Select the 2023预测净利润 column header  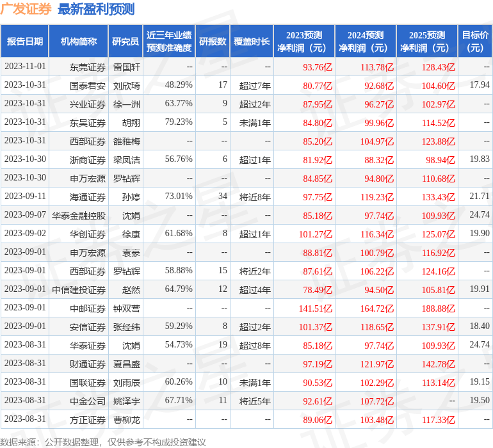pos(304,41)
